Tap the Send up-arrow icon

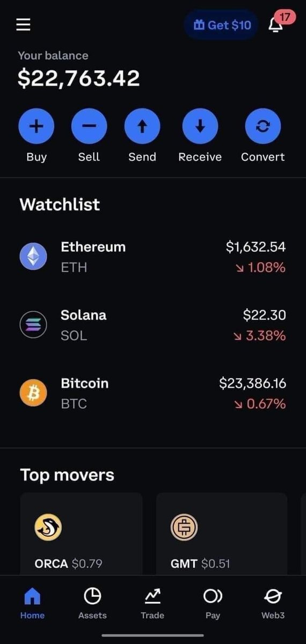(x=142, y=126)
